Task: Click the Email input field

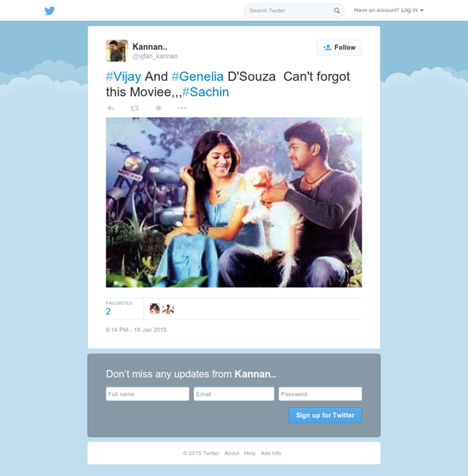Action: coord(234,394)
